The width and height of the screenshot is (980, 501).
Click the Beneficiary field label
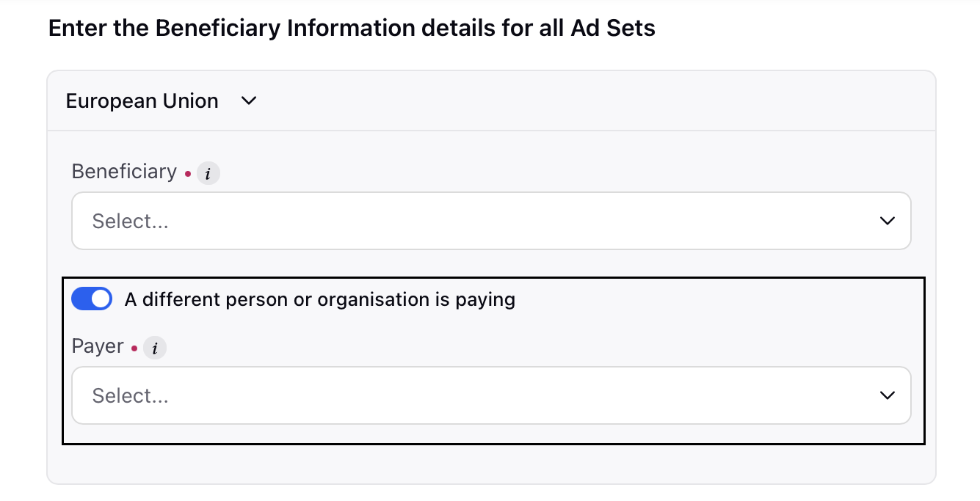[124, 172]
